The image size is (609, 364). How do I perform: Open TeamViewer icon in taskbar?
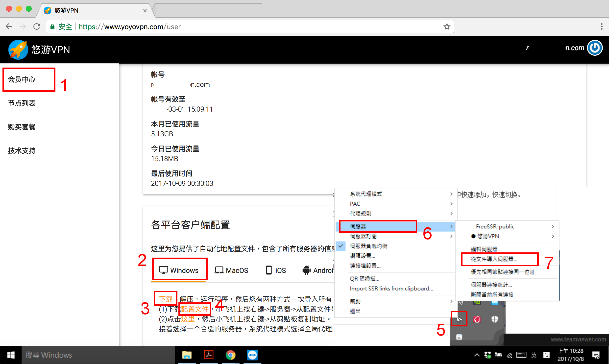coord(252,355)
